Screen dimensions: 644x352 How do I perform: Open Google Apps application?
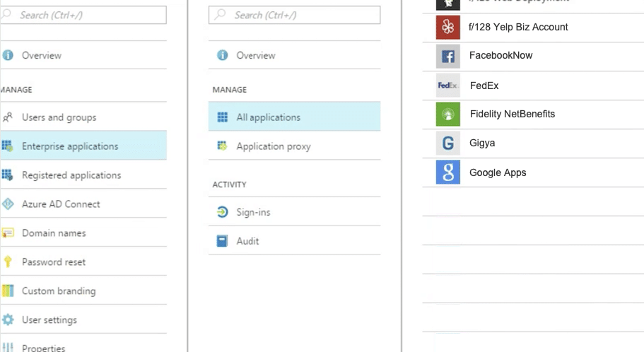pos(533,172)
